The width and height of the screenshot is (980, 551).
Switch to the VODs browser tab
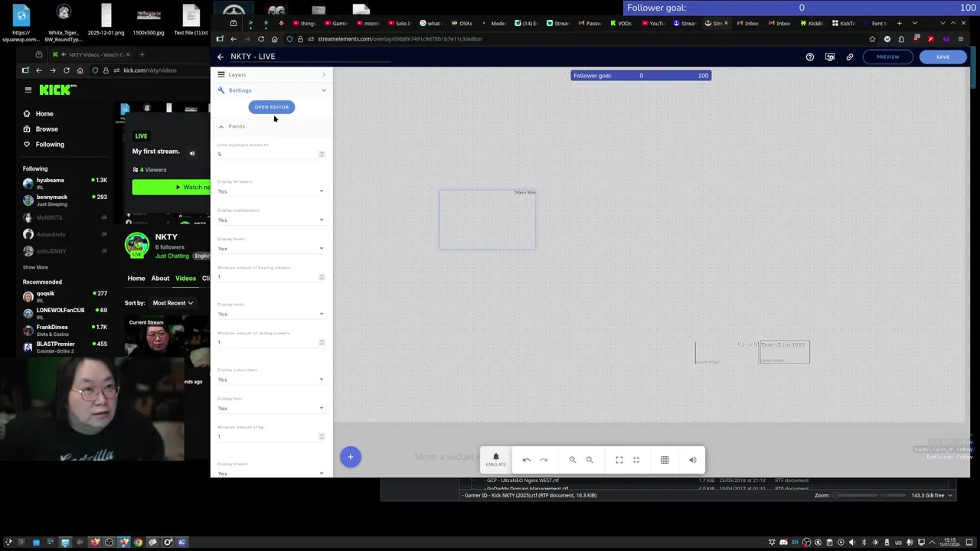click(x=622, y=23)
